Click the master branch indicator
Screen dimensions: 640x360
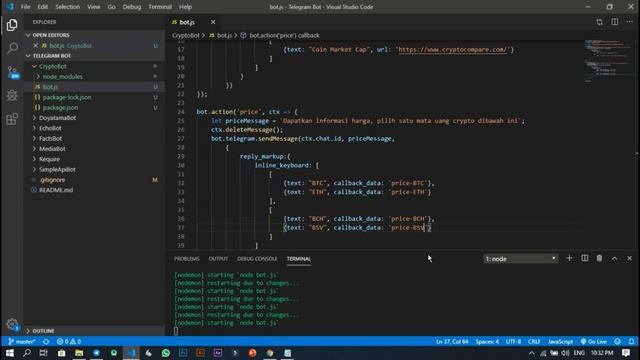[22, 341]
